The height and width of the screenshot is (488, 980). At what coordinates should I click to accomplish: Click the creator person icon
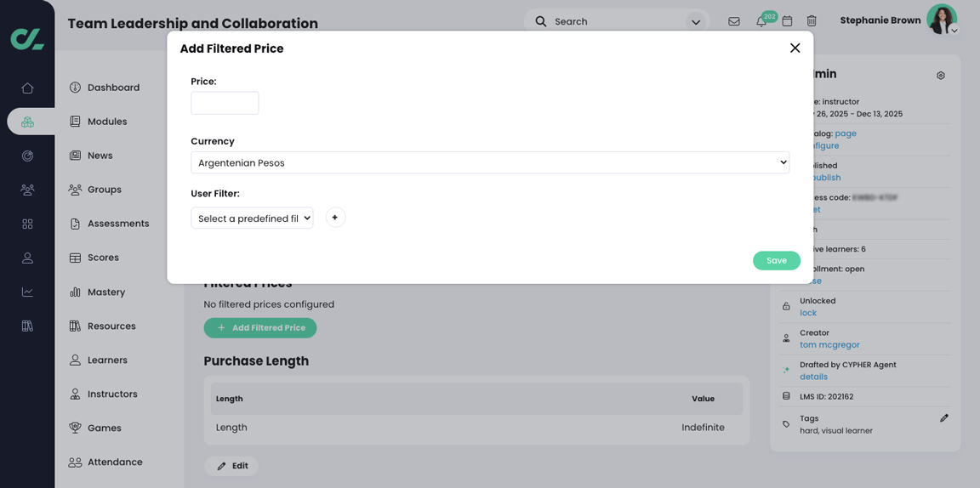786,338
